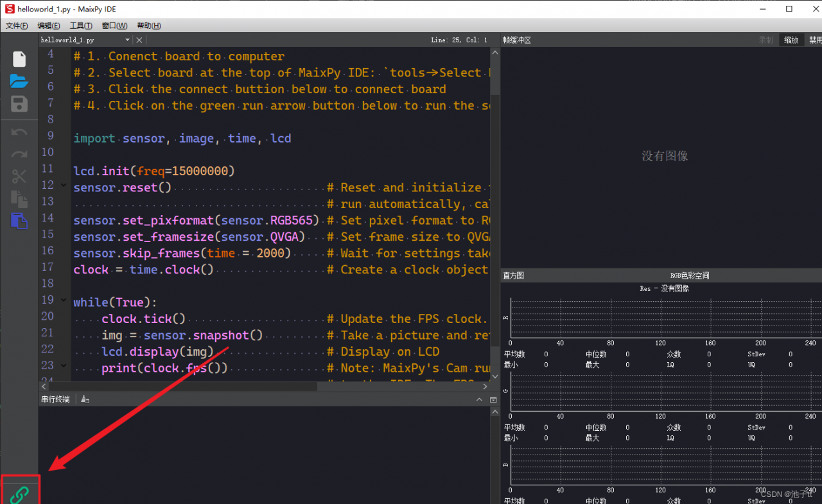Click the terminal panel float window icon

point(493,399)
